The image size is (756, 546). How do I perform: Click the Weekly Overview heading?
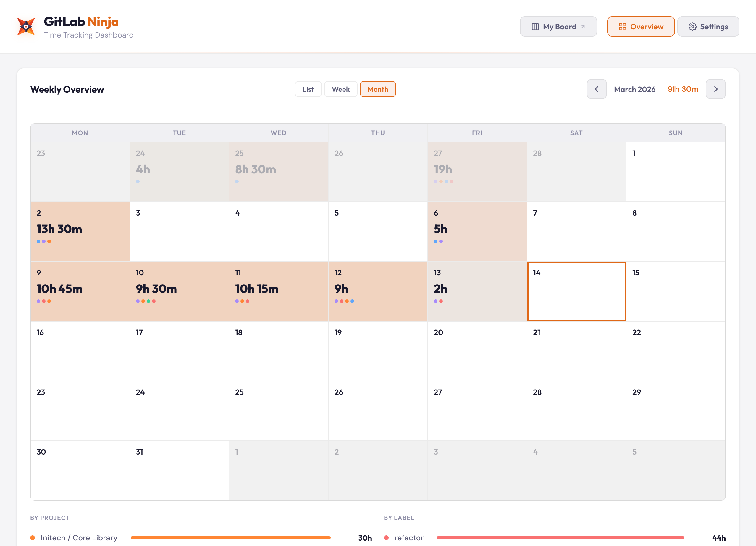tap(67, 89)
